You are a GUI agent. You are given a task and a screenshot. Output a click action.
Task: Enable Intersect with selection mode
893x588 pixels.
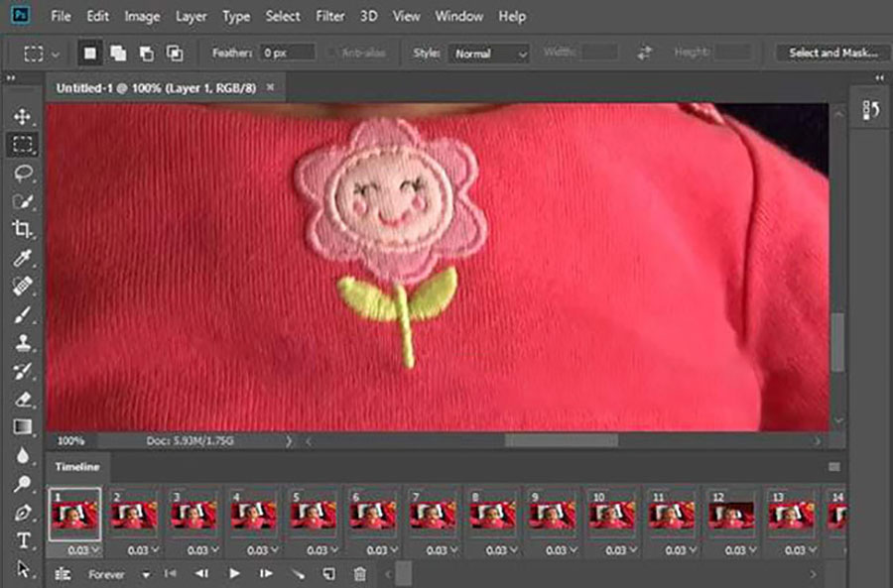click(175, 53)
